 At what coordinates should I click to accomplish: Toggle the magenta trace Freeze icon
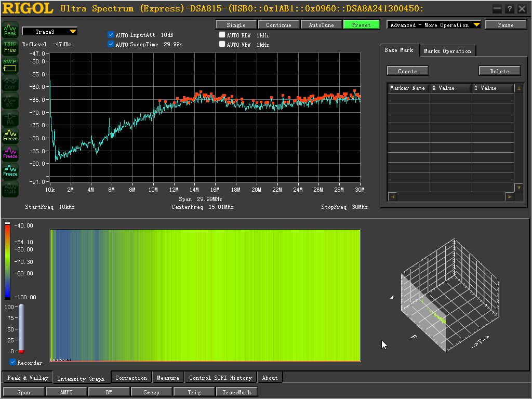tap(10, 153)
